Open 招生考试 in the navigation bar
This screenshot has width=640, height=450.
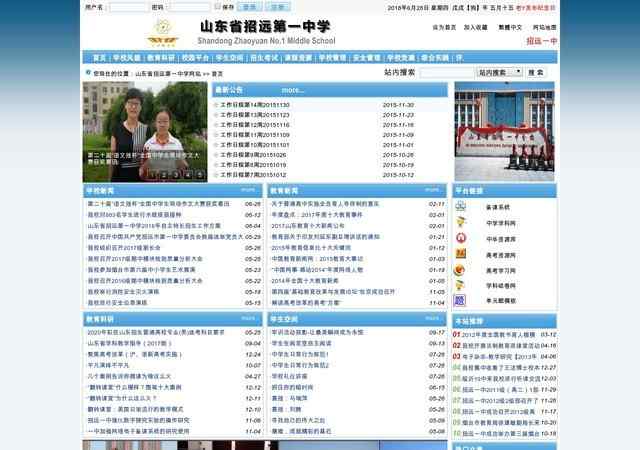click(264, 58)
